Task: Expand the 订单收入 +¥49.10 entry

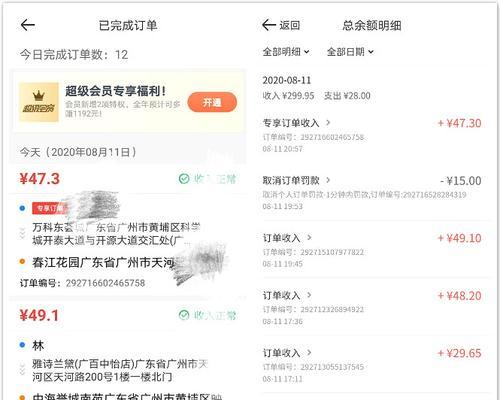Action: pyautogui.click(x=372, y=250)
